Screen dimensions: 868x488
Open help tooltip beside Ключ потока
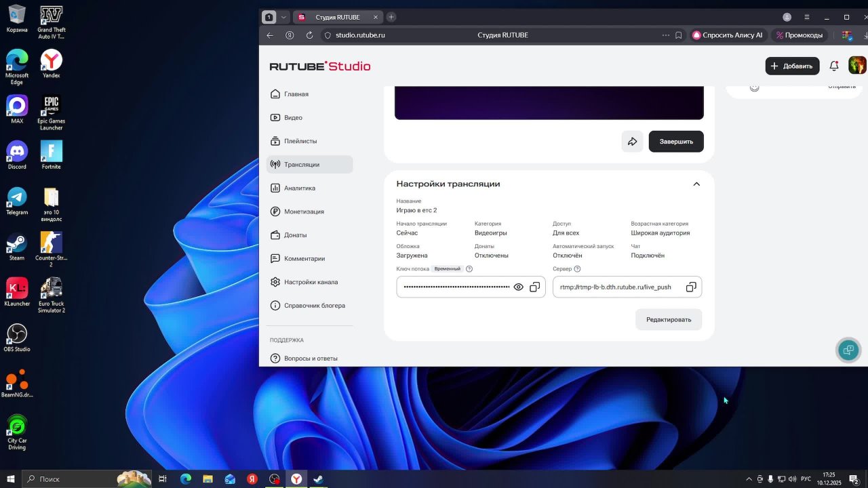click(469, 269)
